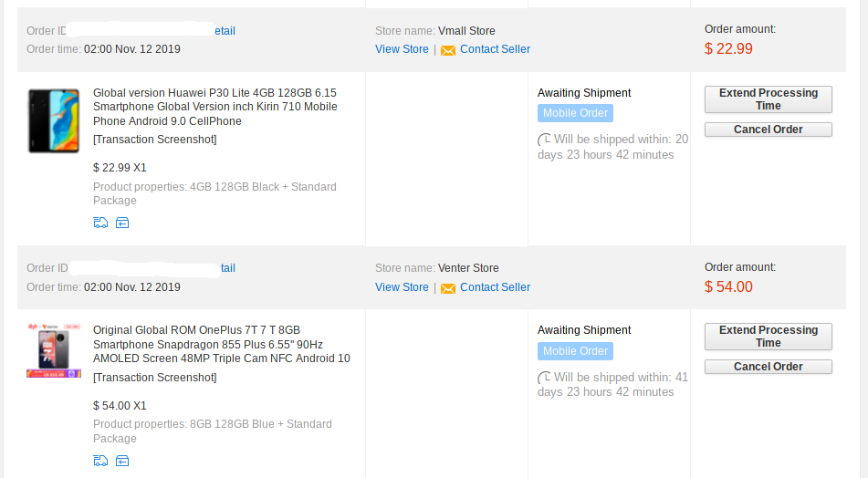View Store link for Vmall Store
Image resolution: width=868 pixels, height=478 pixels.
pos(402,49)
